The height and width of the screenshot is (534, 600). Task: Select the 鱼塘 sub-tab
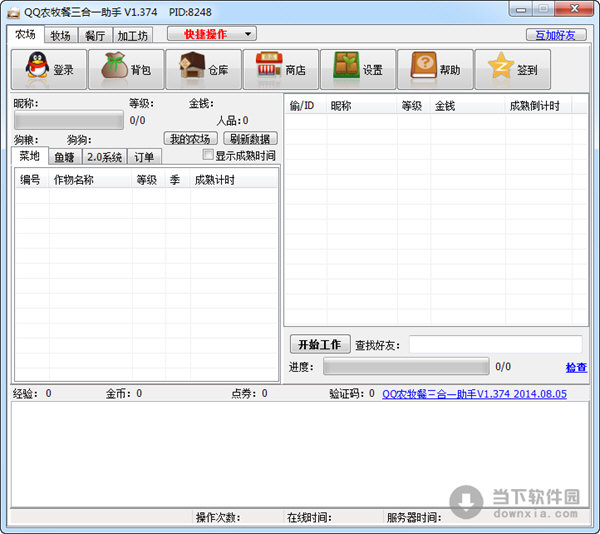point(65,157)
